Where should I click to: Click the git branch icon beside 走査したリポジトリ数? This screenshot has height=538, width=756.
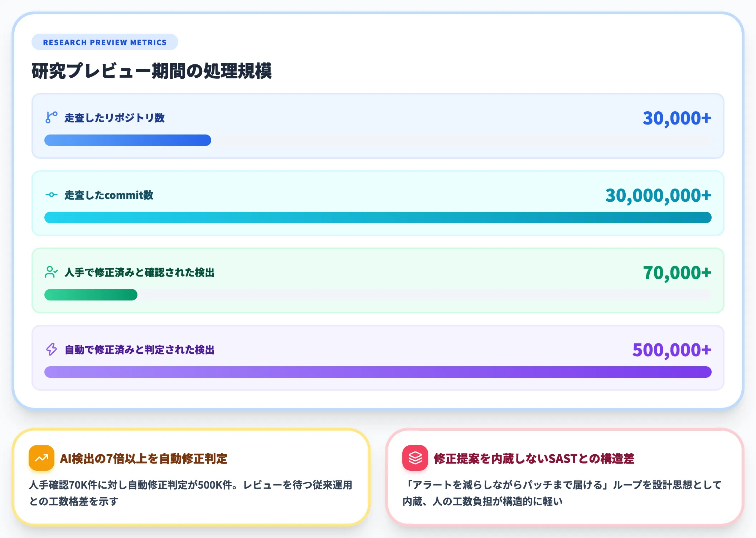(x=52, y=117)
